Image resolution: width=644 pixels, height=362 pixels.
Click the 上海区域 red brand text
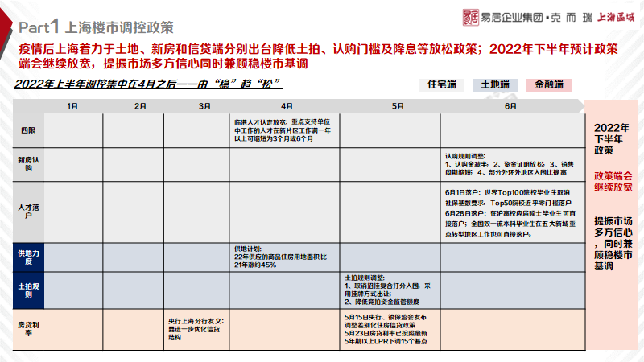(616, 17)
